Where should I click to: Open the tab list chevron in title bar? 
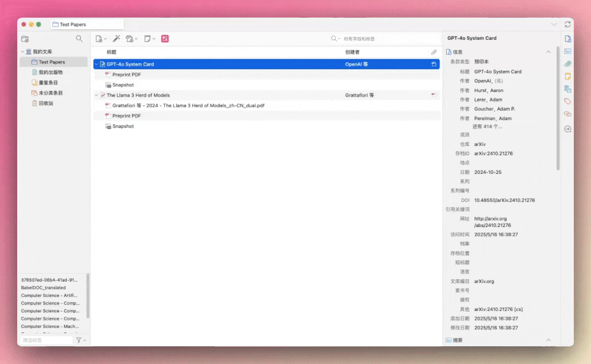(554, 24)
